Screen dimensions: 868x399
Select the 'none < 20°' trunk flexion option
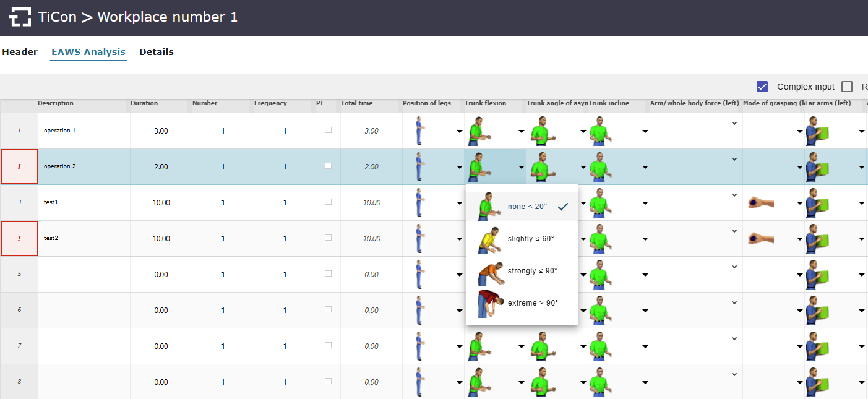click(527, 207)
